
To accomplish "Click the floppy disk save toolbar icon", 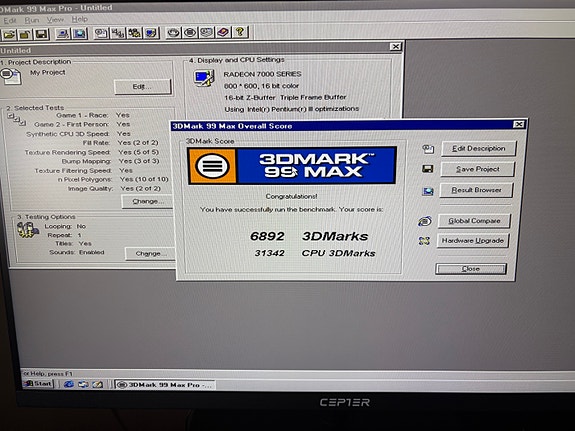I will (41, 34).
